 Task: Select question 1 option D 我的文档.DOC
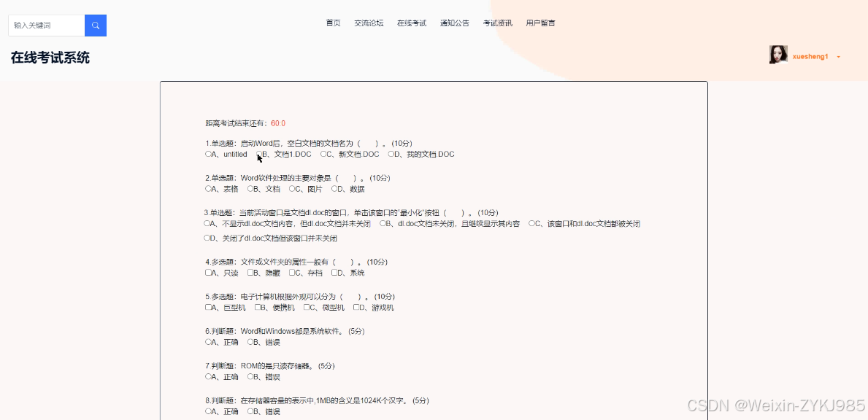click(x=391, y=154)
